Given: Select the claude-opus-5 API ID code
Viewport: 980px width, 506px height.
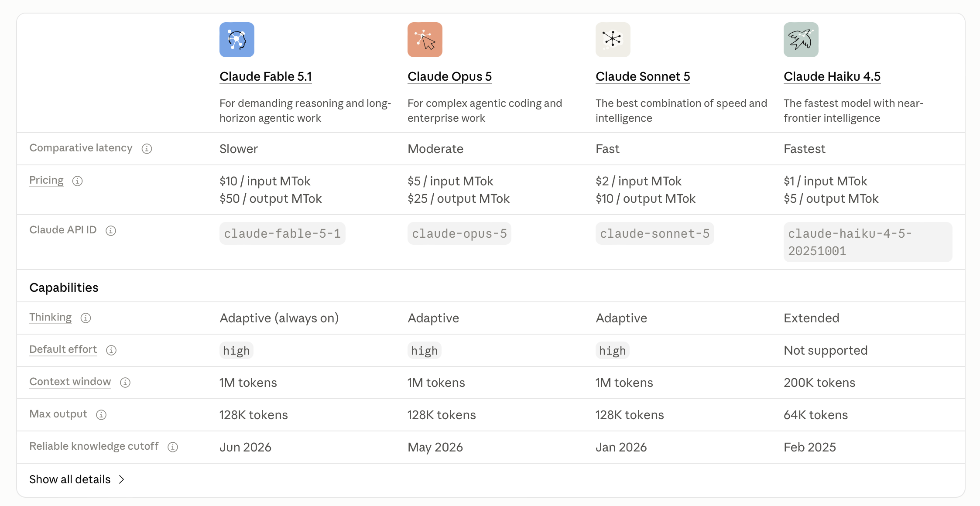Looking at the screenshot, I should point(459,233).
